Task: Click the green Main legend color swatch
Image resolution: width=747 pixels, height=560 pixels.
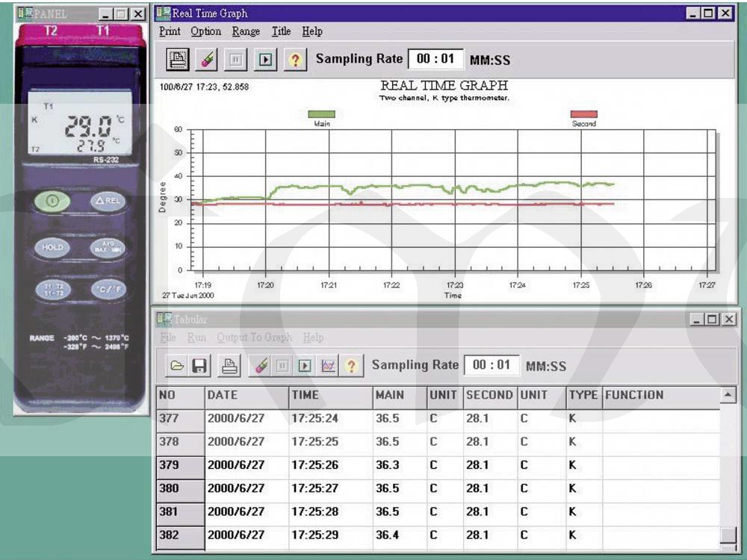Action: click(x=321, y=114)
